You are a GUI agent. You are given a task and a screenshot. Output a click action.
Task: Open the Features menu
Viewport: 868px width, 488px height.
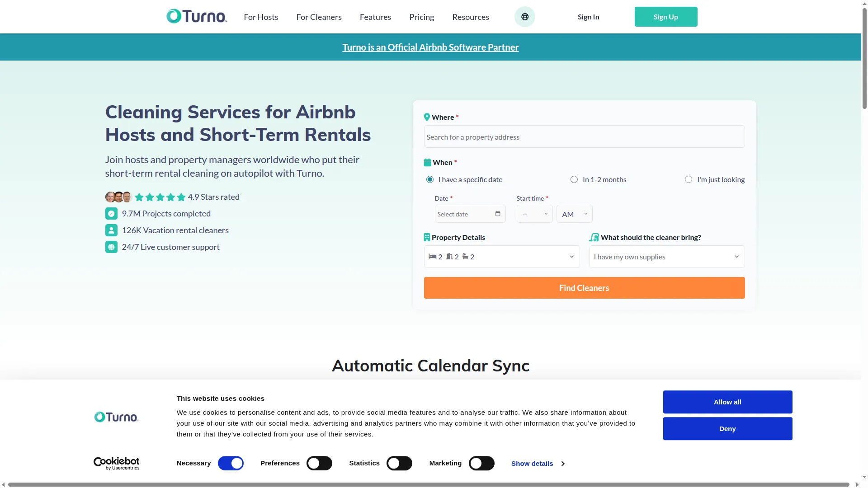coord(375,17)
